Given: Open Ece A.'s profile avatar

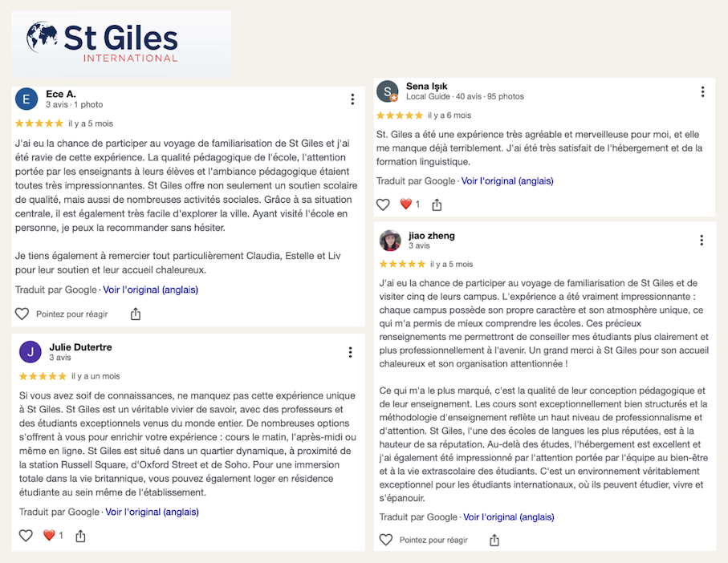Looking at the screenshot, I should (26, 99).
